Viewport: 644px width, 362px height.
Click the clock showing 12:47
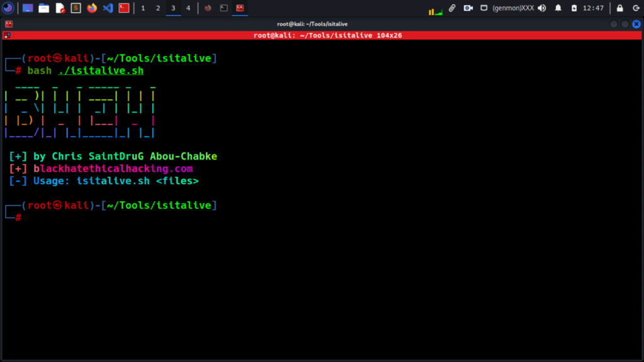[593, 8]
